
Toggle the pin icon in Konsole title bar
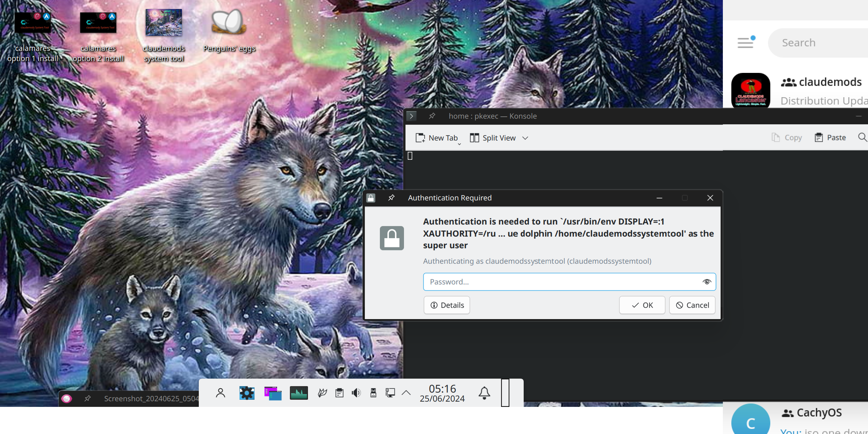tap(432, 116)
